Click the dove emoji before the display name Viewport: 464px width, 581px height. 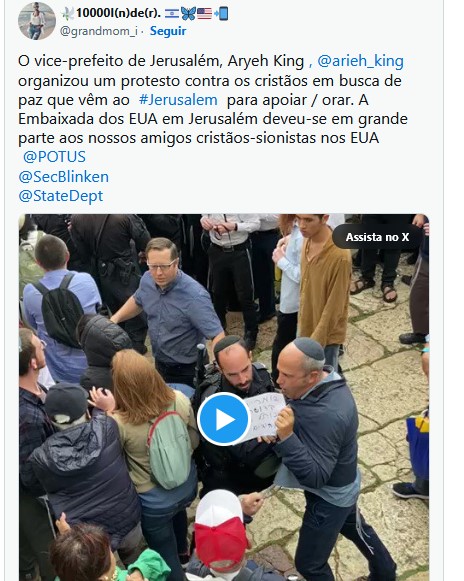click(67, 14)
